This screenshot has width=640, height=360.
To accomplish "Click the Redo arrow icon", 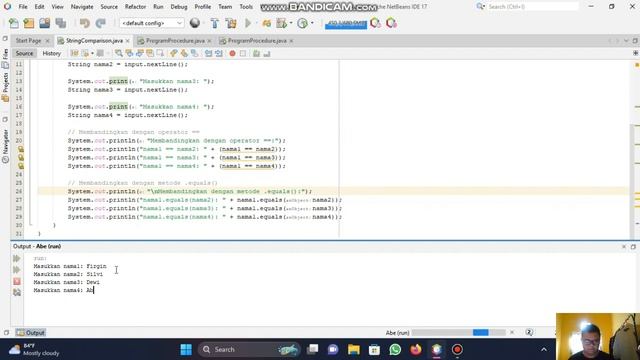I will click(x=100, y=23).
